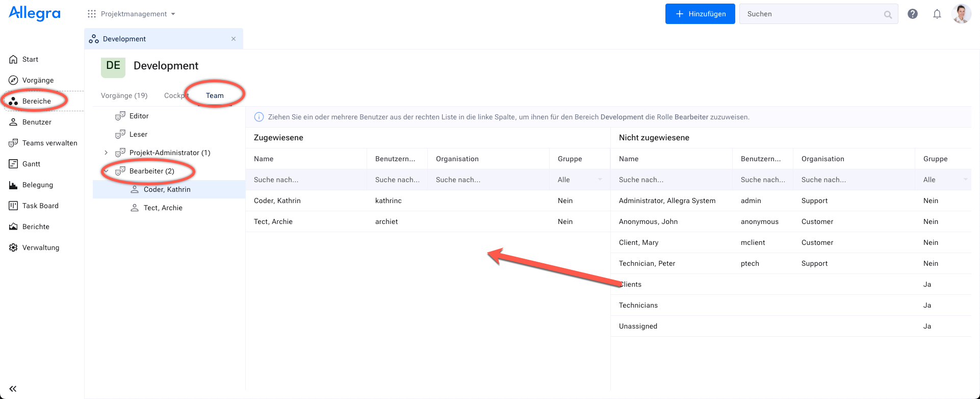Close the Development tab
The width and height of the screenshot is (980, 399).
(x=234, y=39)
